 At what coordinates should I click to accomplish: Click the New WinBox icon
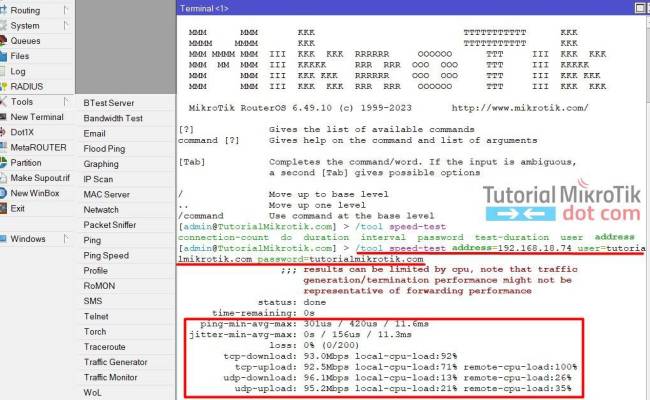pyautogui.click(x=3, y=193)
